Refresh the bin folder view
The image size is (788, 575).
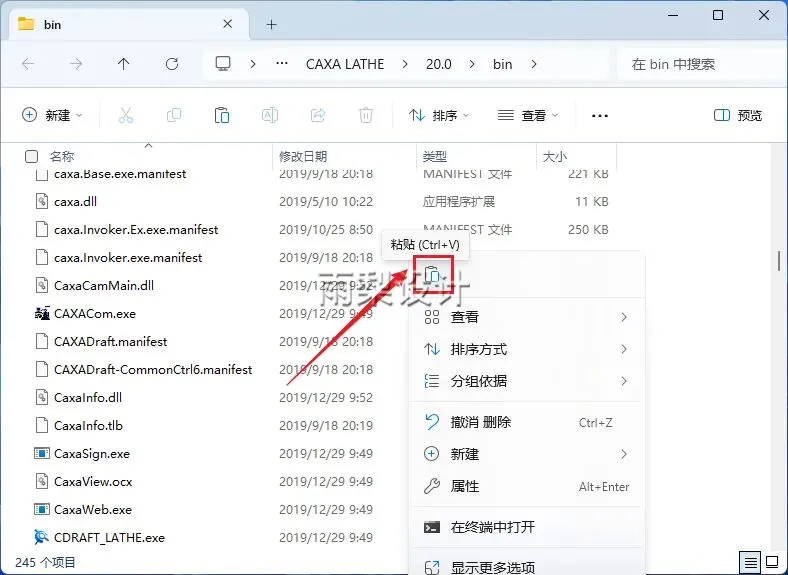coord(172,64)
